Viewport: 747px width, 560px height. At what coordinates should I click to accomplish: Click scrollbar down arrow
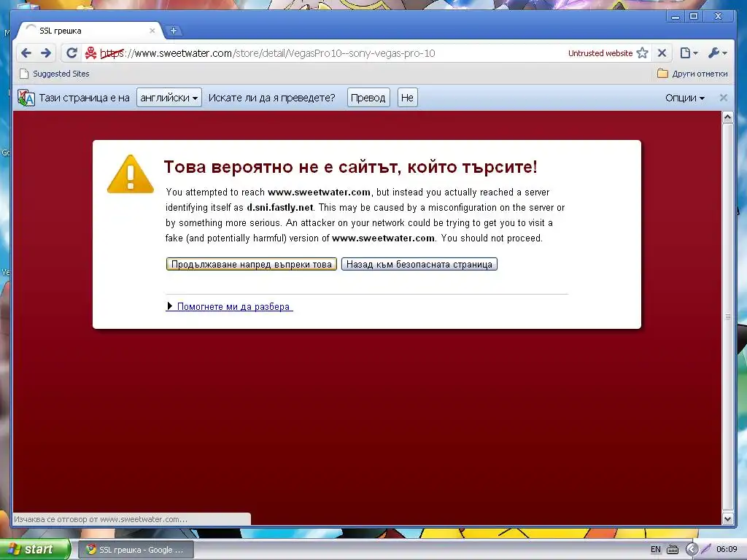click(727, 518)
